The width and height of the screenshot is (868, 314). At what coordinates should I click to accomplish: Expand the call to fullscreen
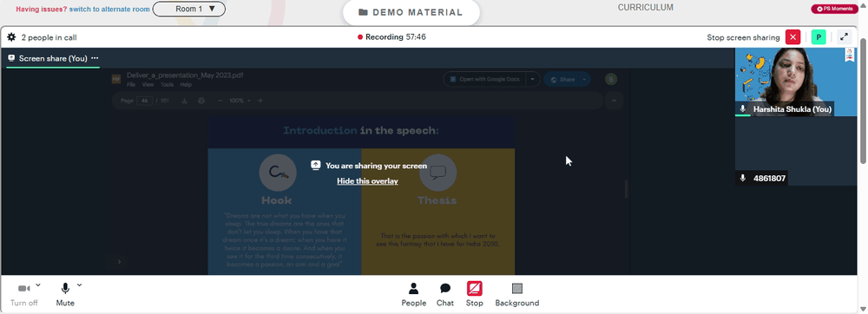coord(844,37)
